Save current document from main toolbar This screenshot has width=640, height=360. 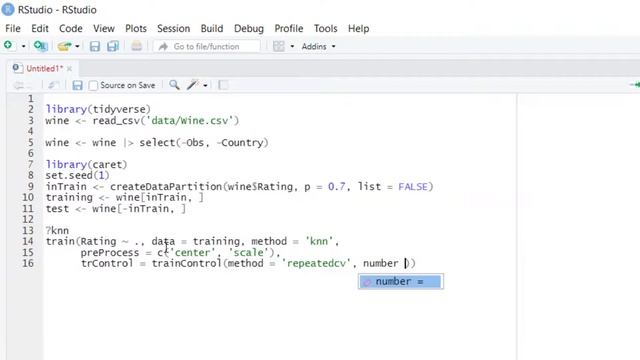tap(95, 46)
